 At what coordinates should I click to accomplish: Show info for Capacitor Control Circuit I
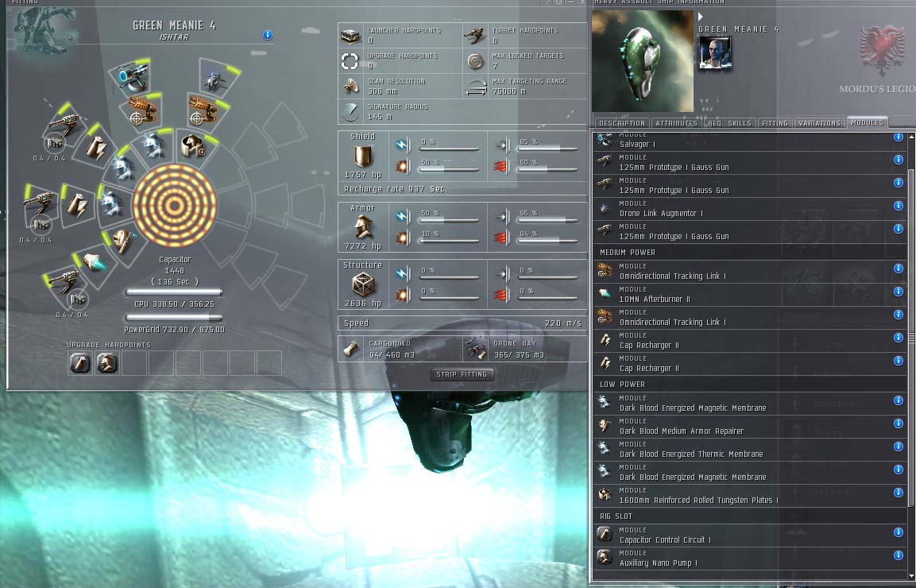[x=899, y=532]
